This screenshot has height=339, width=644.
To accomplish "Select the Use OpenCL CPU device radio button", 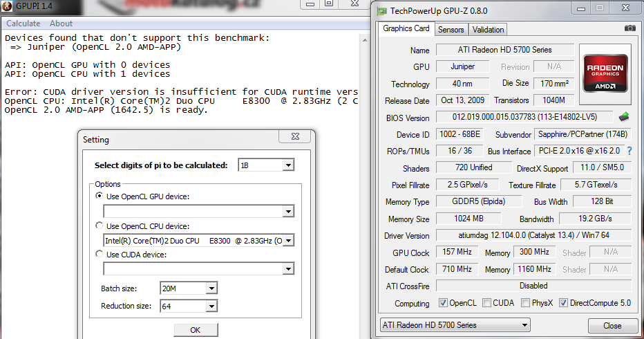I will [x=100, y=226].
